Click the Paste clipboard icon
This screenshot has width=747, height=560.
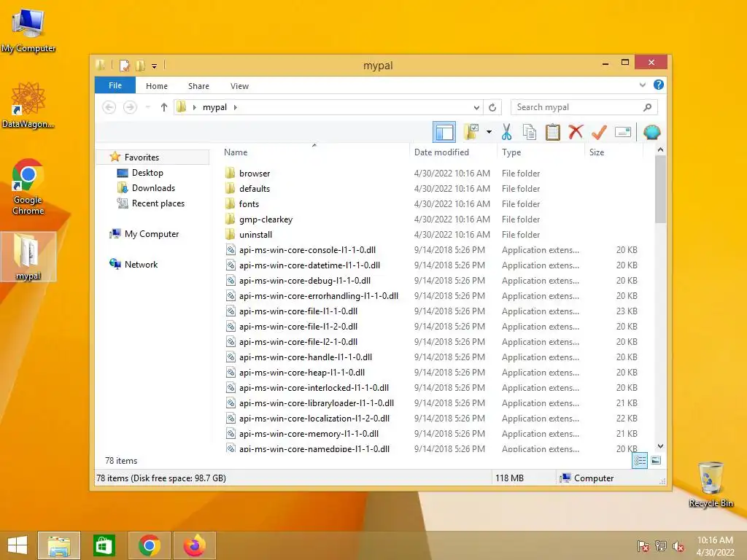tap(553, 132)
